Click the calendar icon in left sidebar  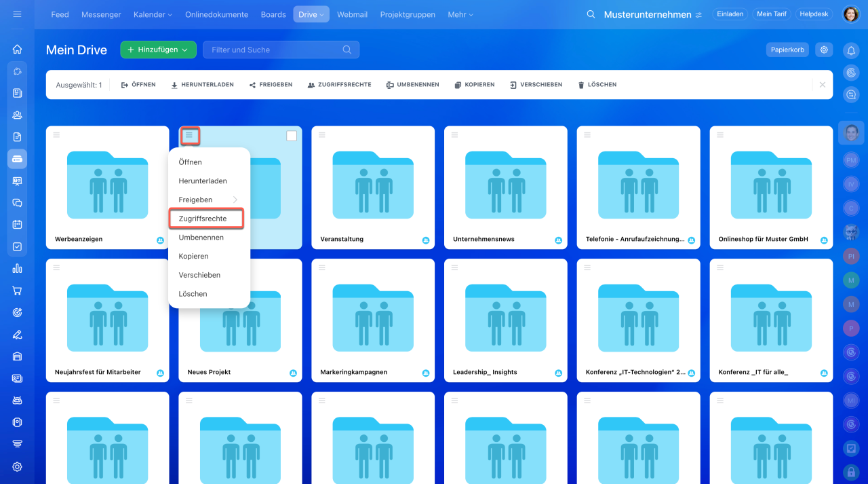pos(17,225)
